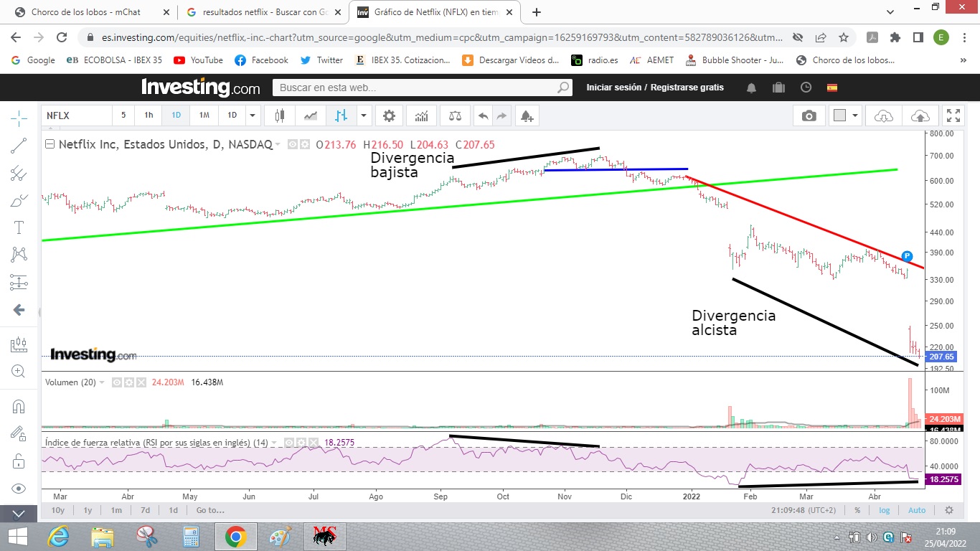Click the candlestick chart style icon

[279, 115]
